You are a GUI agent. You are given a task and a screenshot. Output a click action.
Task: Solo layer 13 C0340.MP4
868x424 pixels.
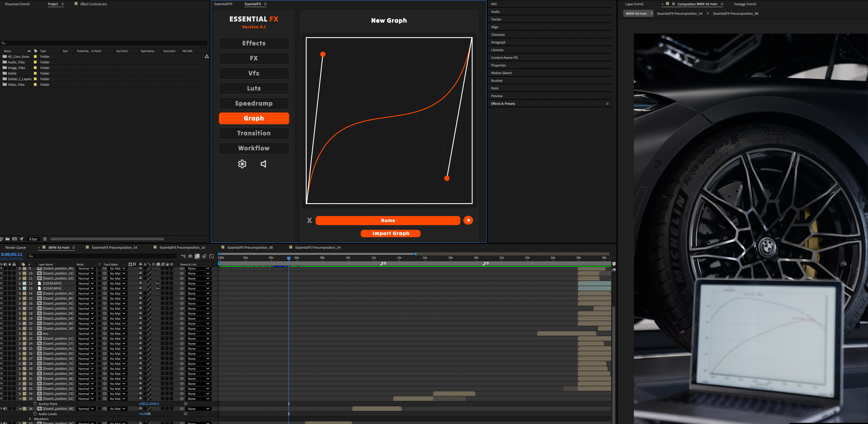point(10,289)
